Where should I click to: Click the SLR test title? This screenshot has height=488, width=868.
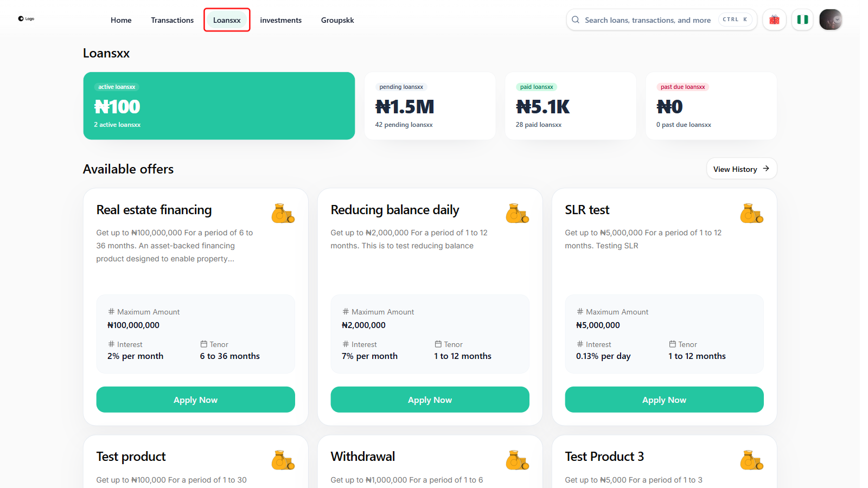(587, 210)
